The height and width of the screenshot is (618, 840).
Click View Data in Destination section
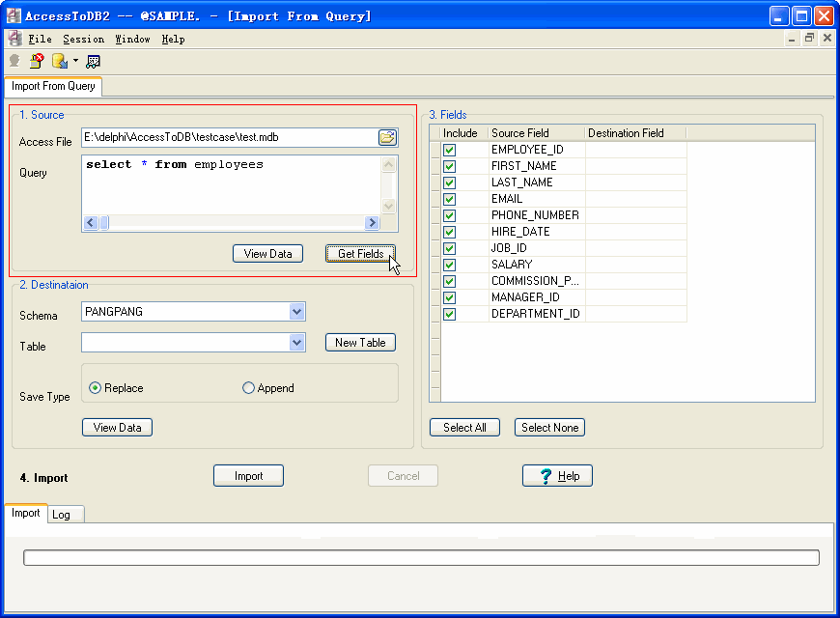point(118,427)
